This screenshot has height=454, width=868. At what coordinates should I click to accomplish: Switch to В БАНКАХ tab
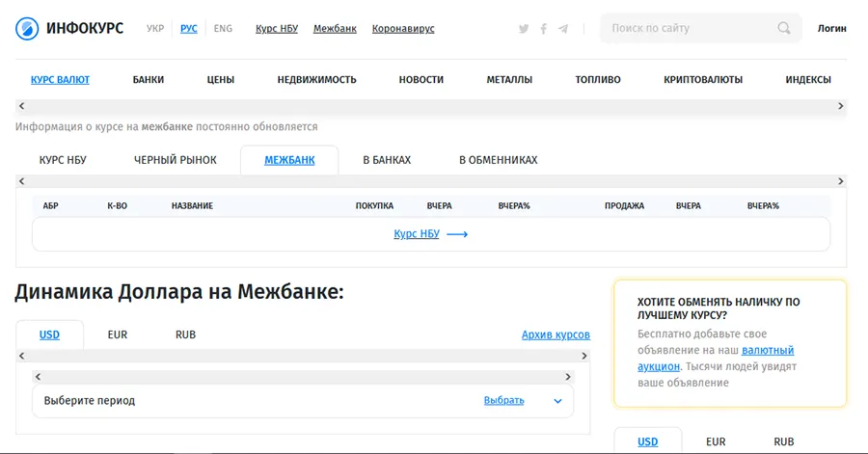(387, 160)
